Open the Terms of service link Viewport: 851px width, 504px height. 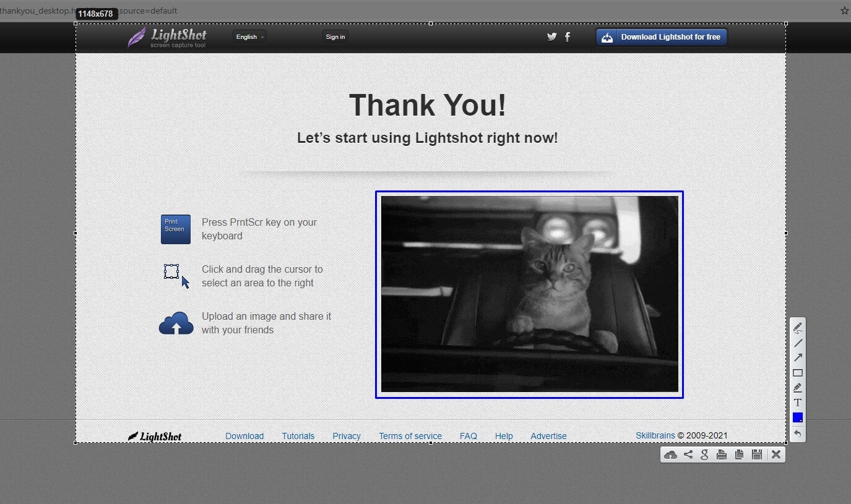[410, 436]
